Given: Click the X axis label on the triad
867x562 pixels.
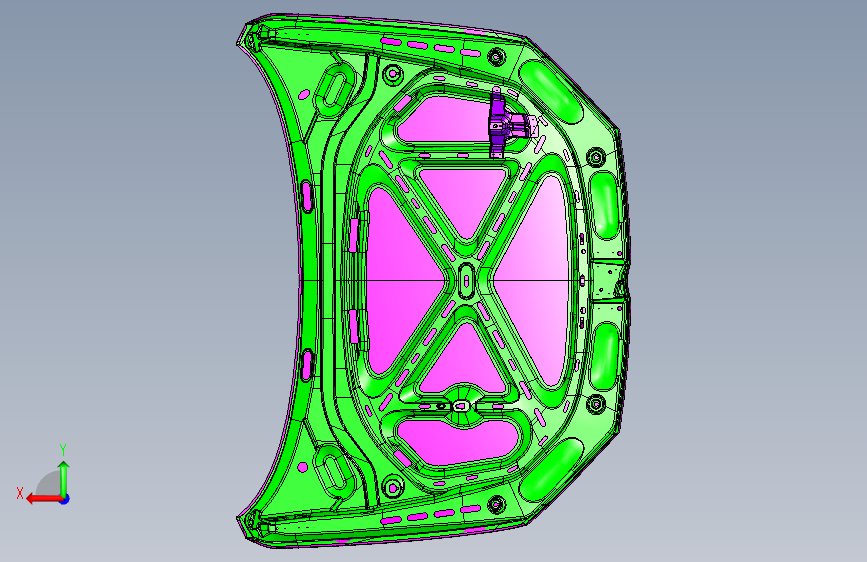Looking at the screenshot, I should [20, 493].
